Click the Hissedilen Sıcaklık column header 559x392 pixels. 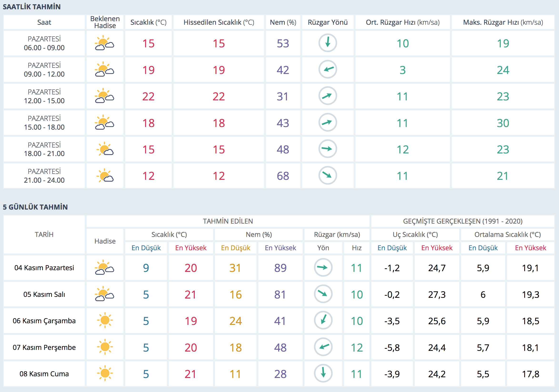click(219, 22)
